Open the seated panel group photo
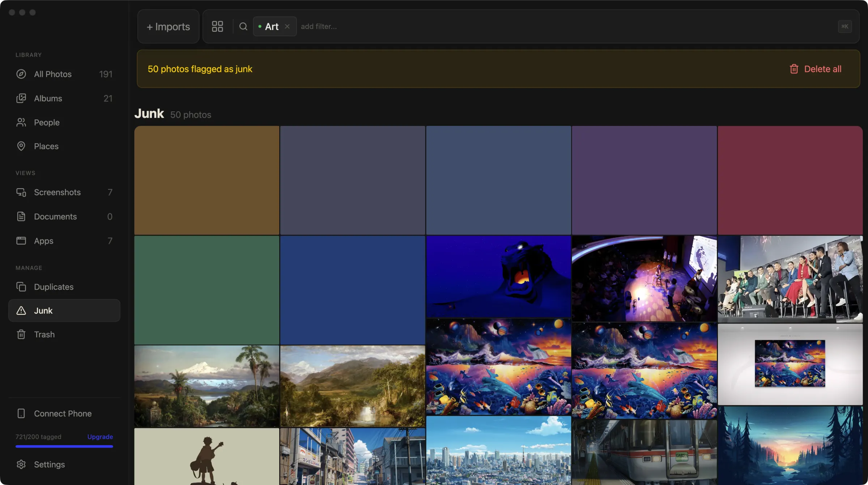This screenshot has width=868, height=485. tap(790, 279)
